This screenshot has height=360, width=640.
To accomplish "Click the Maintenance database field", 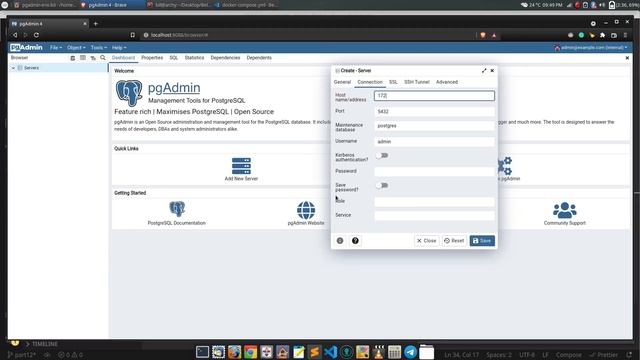I will pyautogui.click(x=434, y=126).
